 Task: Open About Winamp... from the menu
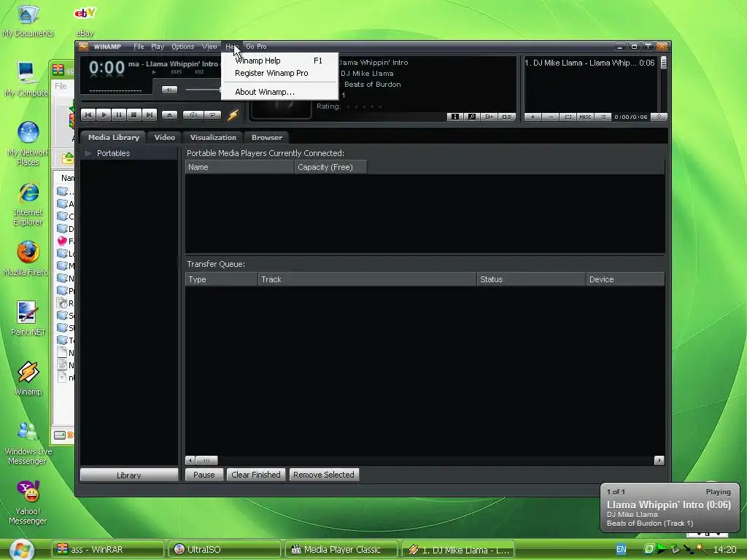[279, 92]
